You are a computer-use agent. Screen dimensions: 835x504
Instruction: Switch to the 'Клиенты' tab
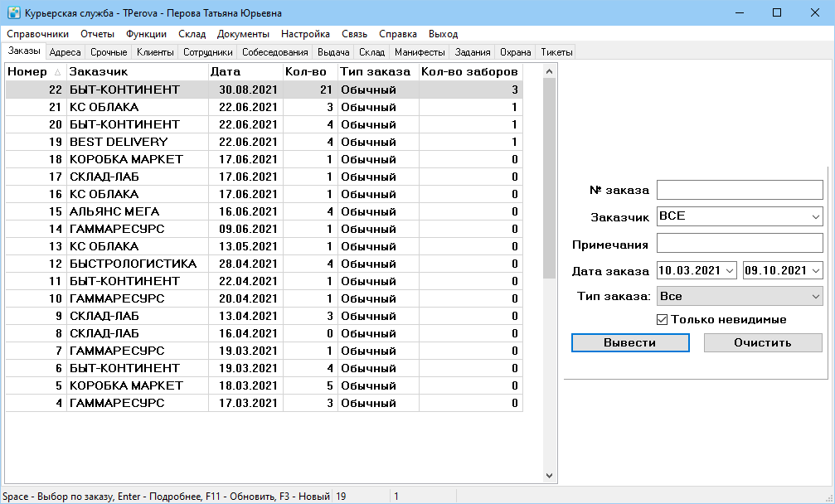(155, 52)
